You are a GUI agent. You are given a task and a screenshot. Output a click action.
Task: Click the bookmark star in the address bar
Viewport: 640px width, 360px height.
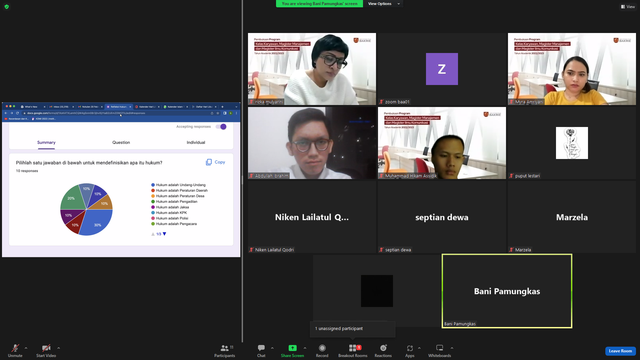point(218,113)
